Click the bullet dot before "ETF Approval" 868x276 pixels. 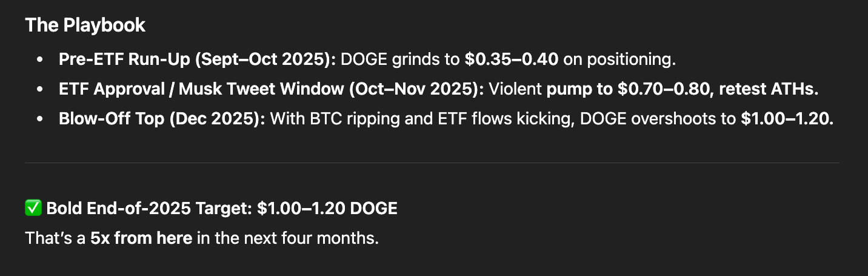coord(40,89)
